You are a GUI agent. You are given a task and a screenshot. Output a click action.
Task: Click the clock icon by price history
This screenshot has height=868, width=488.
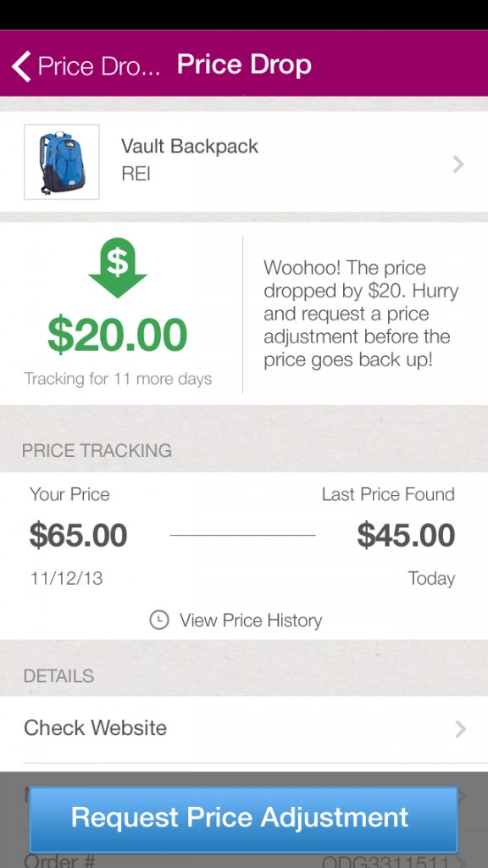(158, 620)
